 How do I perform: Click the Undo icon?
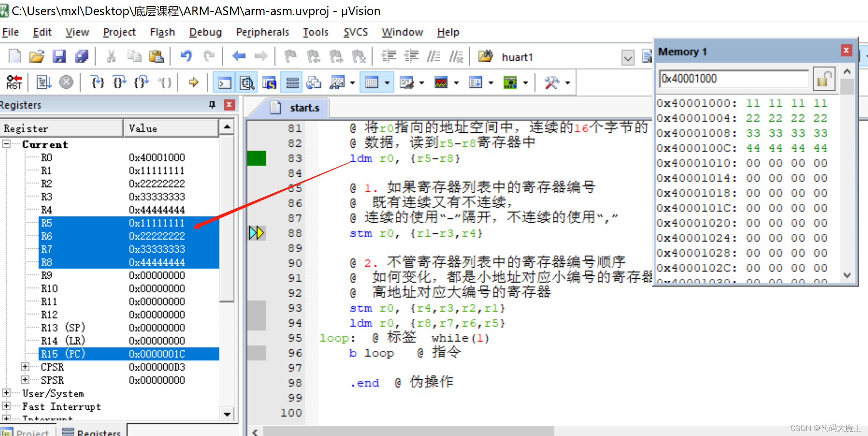click(x=186, y=56)
